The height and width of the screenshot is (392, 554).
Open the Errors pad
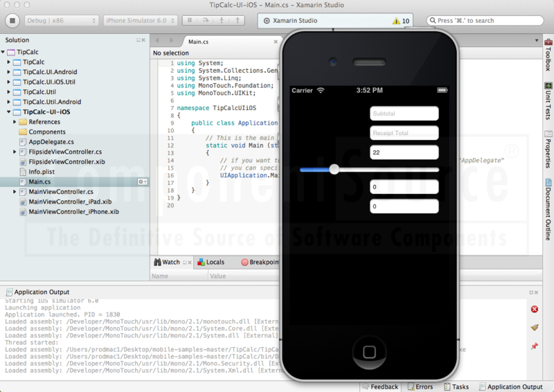click(420, 386)
